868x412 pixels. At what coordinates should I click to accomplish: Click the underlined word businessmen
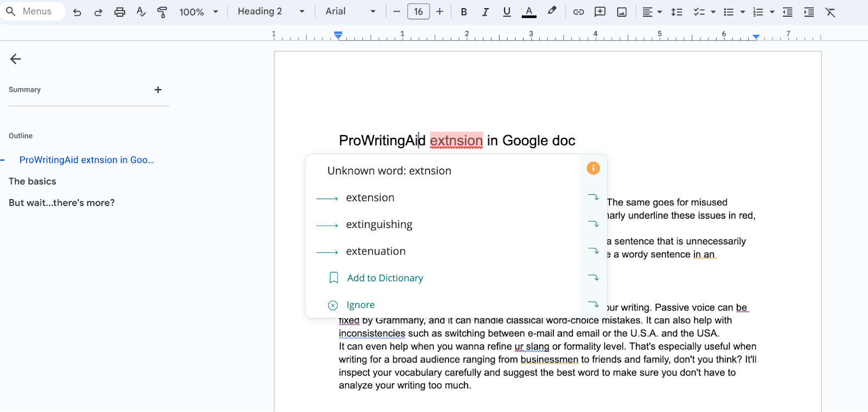point(549,359)
